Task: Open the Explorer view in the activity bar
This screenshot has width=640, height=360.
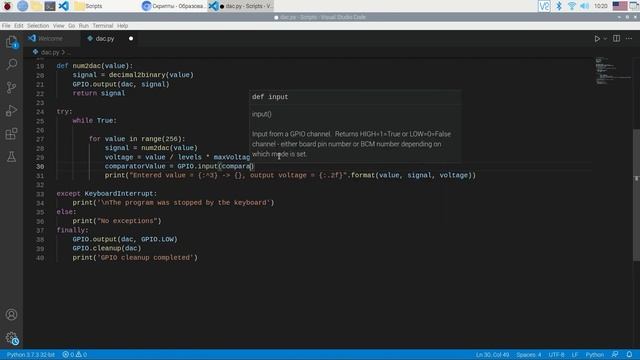Action: [11, 42]
